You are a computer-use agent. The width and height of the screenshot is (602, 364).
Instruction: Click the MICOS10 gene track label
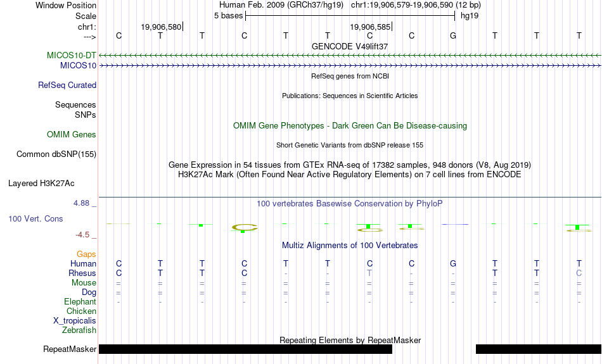[79, 66]
